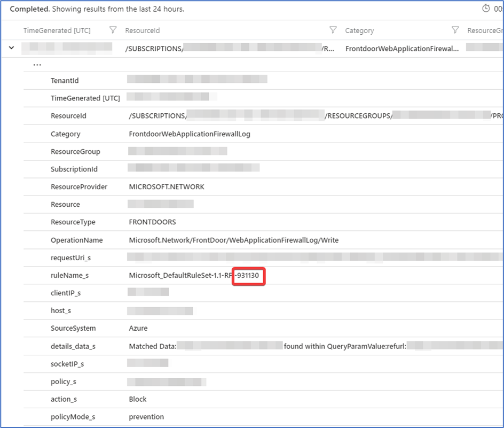Select FrontdoorWebApplicationFirewallLog category value
The height and width of the screenshot is (428, 504).
pos(190,134)
